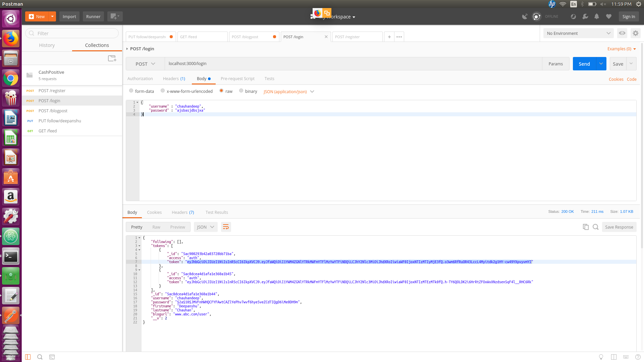The image size is (644, 362).
Task: Switch two-pane view icon in bottom bar
Action: point(614,357)
